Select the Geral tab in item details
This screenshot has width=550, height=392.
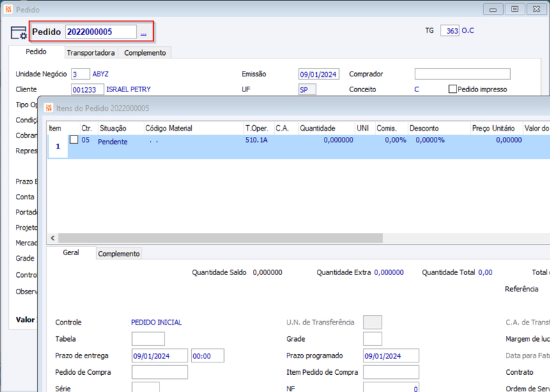coord(71,252)
